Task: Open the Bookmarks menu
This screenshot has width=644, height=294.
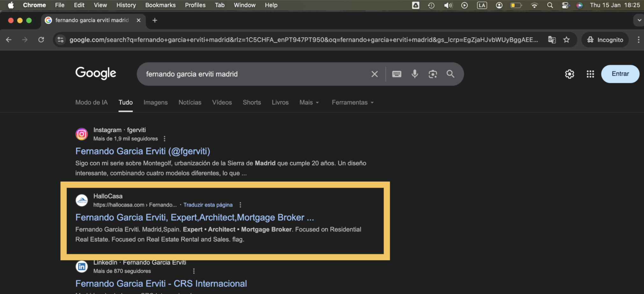Action: click(x=160, y=5)
